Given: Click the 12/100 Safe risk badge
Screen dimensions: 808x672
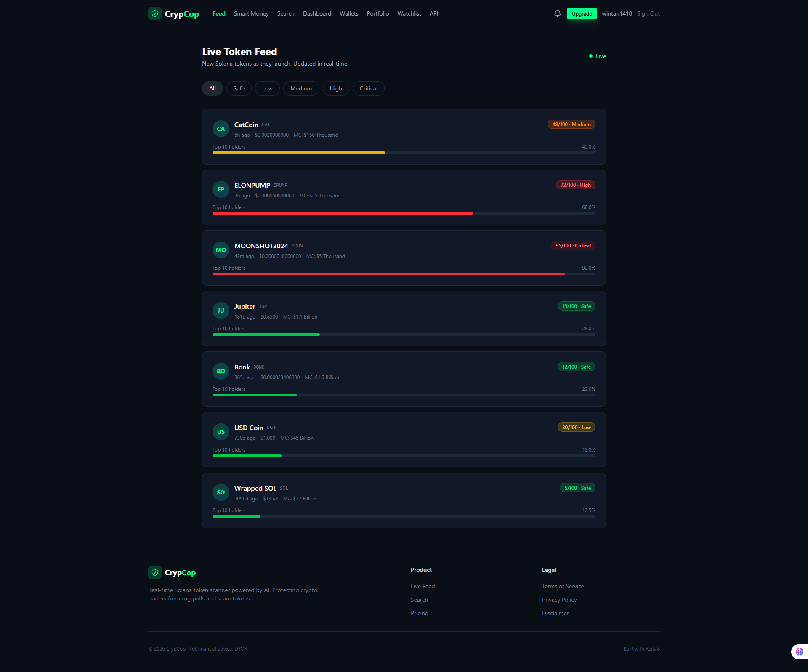Looking at the screenshot, I should click(577, 367).
